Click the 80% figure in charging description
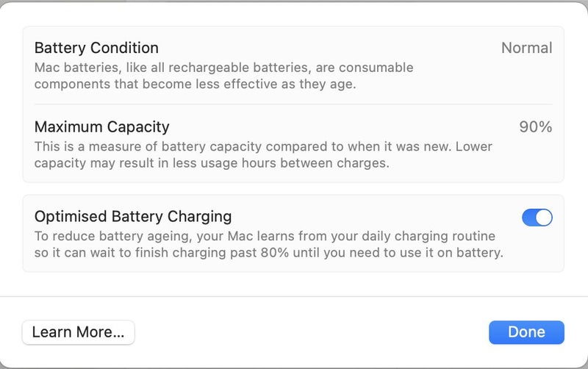 [274, 253]
